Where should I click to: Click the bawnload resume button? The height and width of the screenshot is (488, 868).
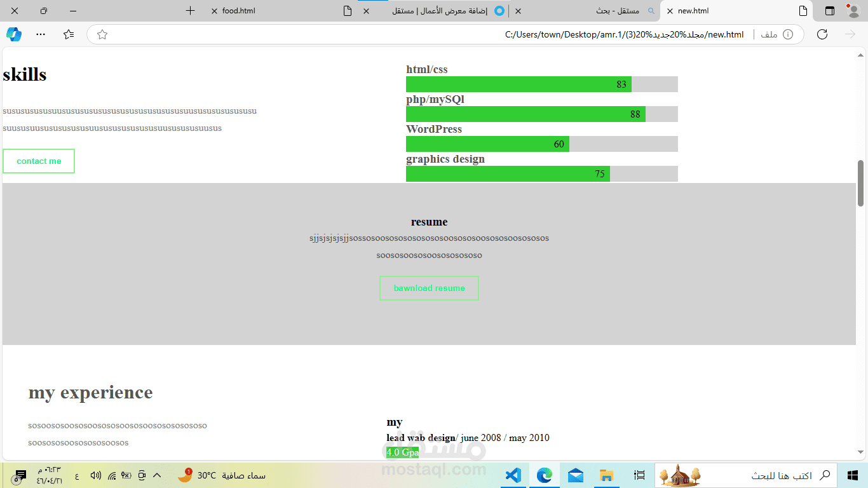pyautogui.click(x=429, y=288)
